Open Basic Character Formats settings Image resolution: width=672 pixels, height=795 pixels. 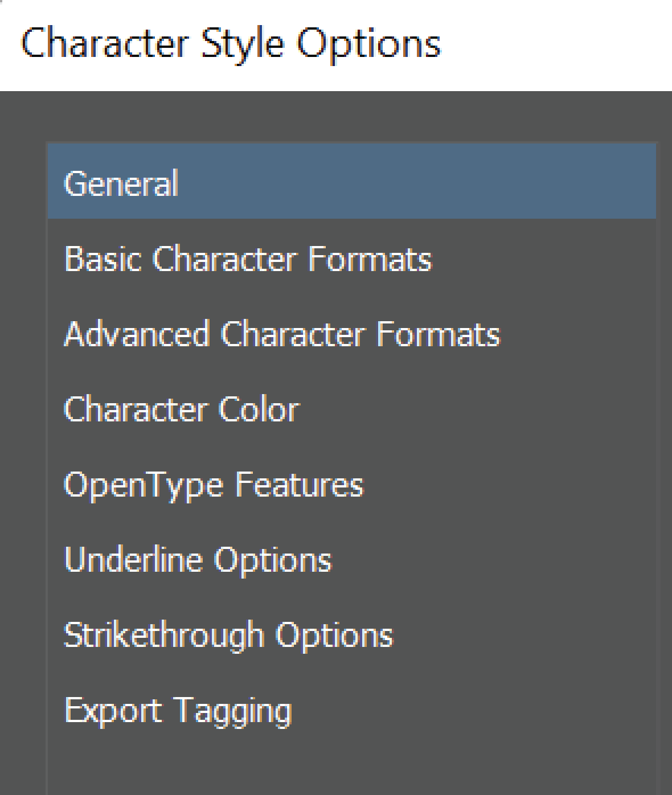[x=248, y=259]
